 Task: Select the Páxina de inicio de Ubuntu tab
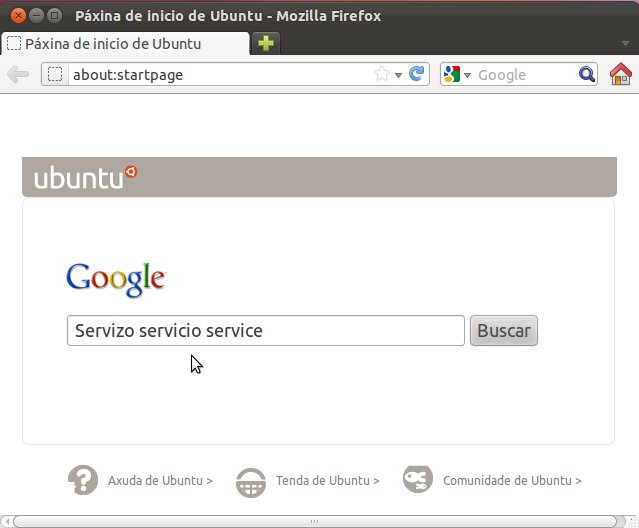click(x=125, y=43)
